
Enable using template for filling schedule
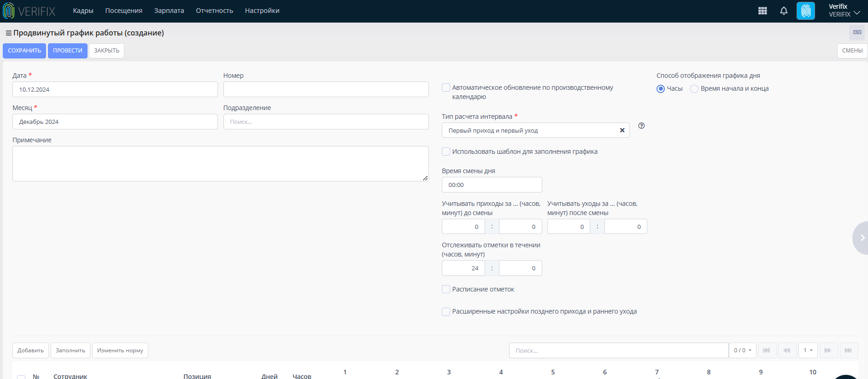click(446, 152)
